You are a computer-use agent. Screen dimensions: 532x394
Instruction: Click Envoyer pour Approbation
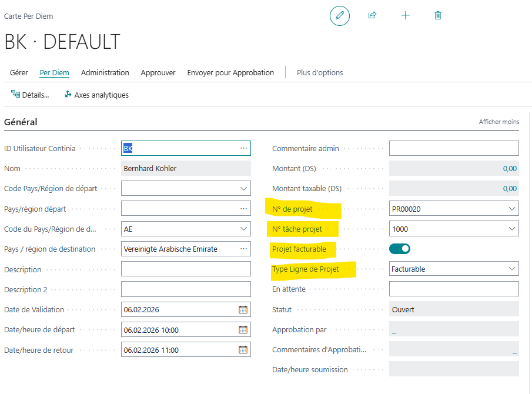point(230,73)
